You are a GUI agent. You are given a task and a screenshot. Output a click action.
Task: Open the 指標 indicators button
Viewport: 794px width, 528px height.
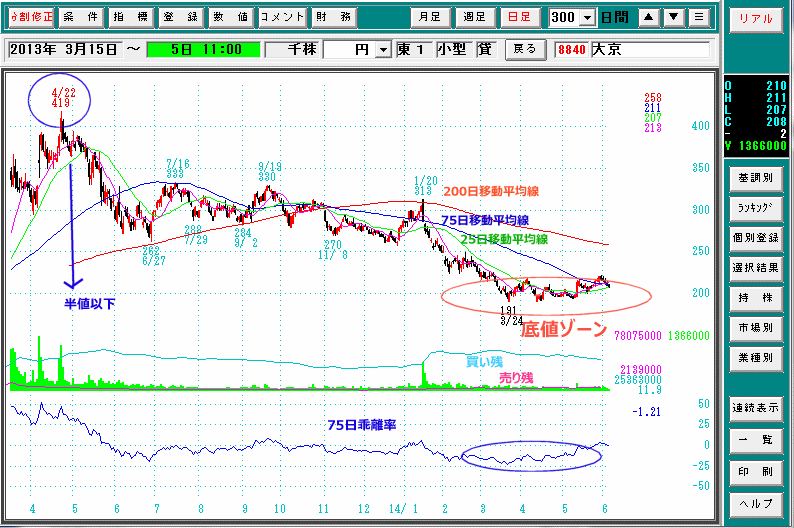tap(131, 17)
